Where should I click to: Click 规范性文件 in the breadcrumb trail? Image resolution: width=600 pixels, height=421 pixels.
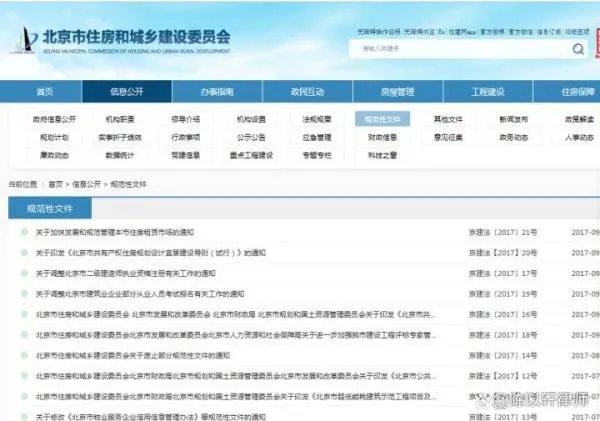pos(129,184)
